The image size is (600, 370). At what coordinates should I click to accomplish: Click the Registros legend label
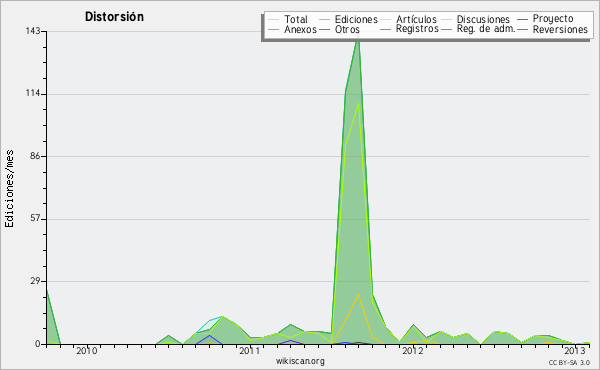pyautogui.click(x=417, y=29)
